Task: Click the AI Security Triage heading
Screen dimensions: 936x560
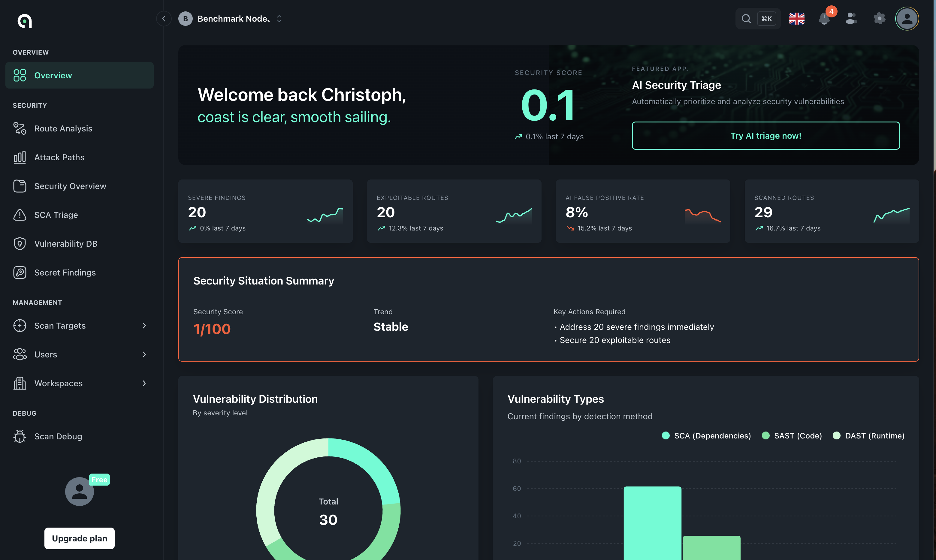Action: coord(676,85)
